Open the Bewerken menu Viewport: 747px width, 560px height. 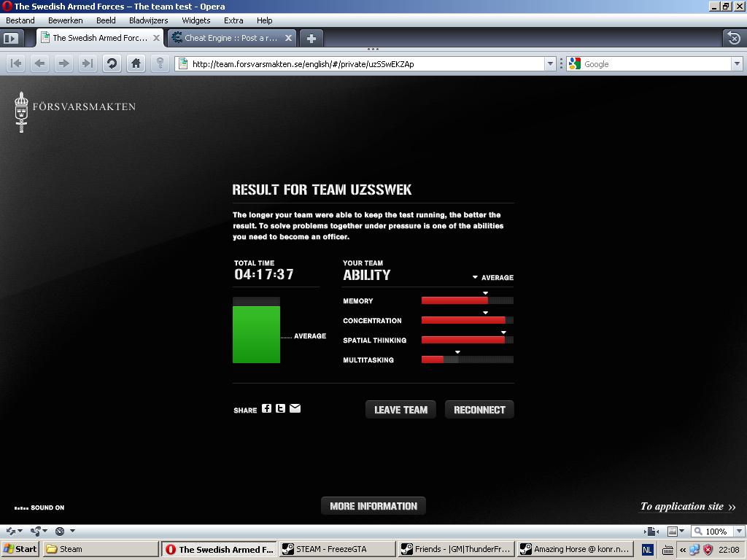[65, 20]
